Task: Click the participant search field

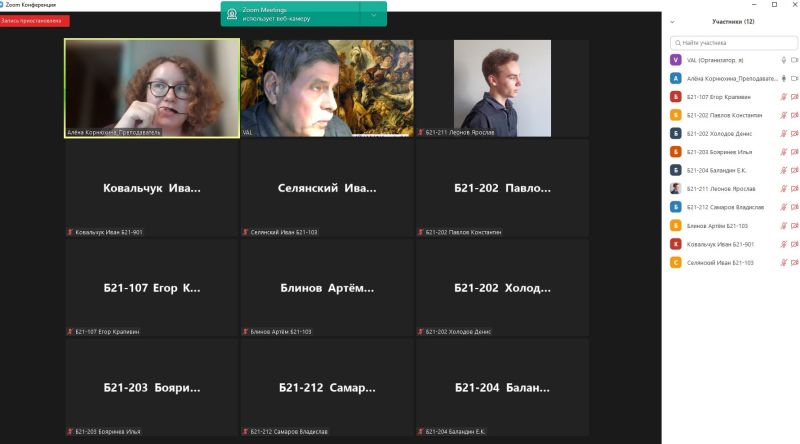Action: pyautogui.click(x=734, y=43)
